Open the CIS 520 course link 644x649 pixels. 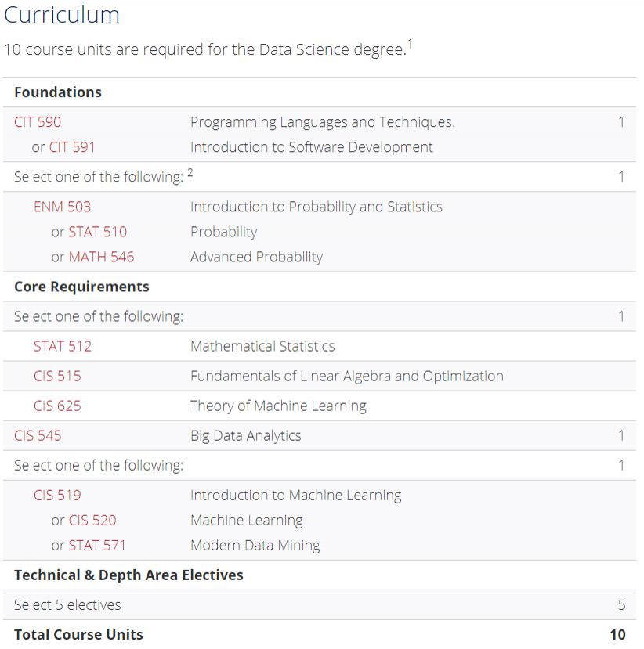(x=92, y=520)
